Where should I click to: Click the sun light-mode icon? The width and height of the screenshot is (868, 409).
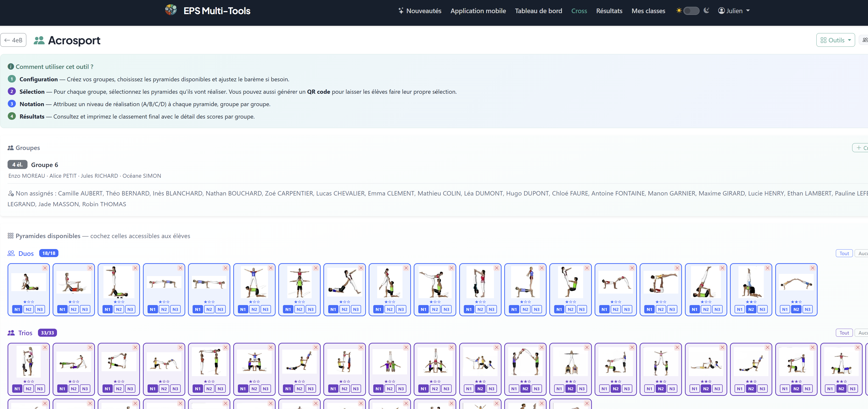coord(679,10)
